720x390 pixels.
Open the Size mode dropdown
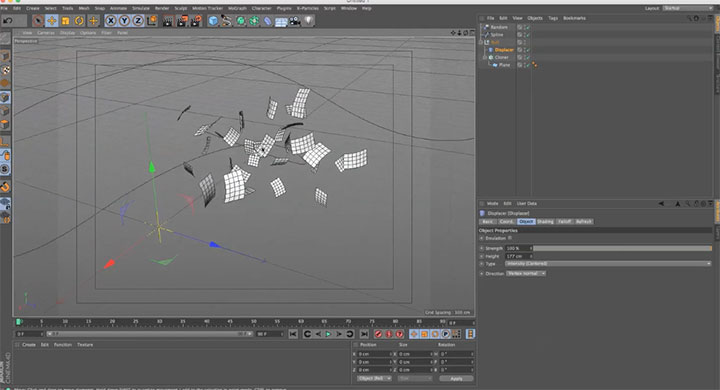[x=415, y=378]
